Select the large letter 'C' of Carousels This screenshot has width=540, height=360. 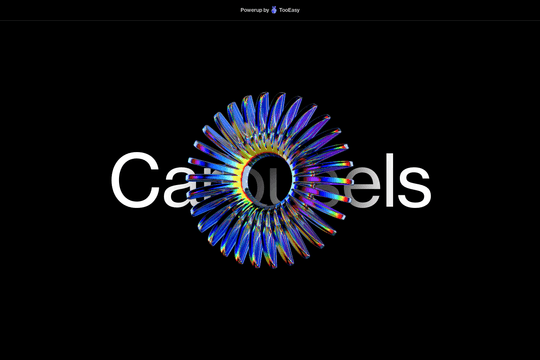[135, 180]
